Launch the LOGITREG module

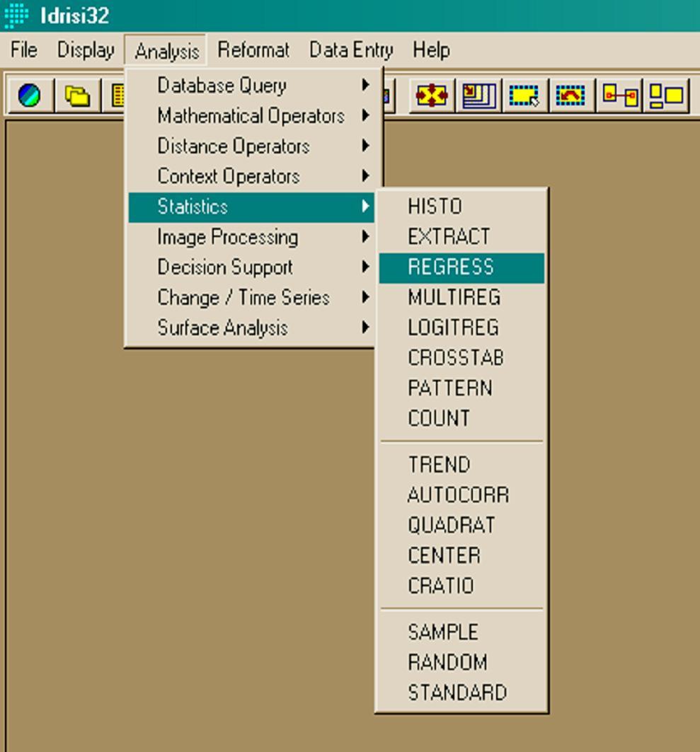coord(461,328)
